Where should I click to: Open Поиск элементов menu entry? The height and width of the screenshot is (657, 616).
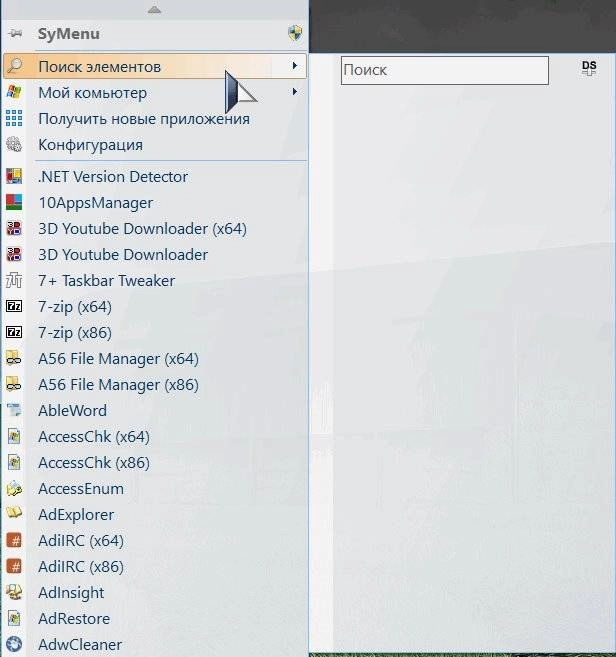155,66
